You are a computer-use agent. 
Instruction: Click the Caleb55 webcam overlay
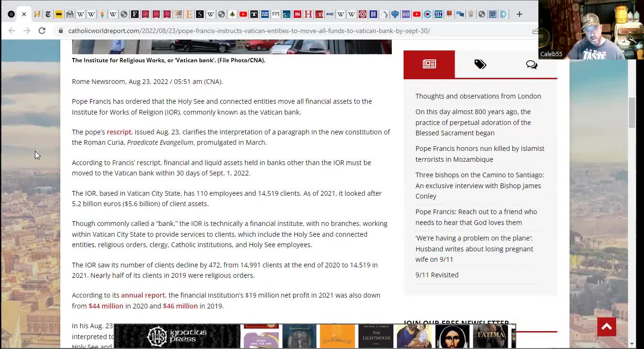(591, 30)
